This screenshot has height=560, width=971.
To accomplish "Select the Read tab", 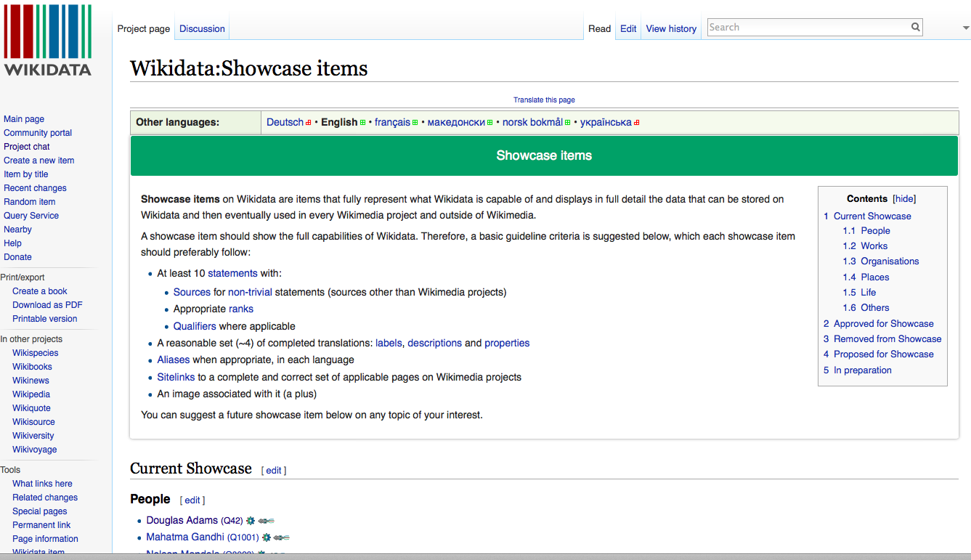I will (600, 29).
